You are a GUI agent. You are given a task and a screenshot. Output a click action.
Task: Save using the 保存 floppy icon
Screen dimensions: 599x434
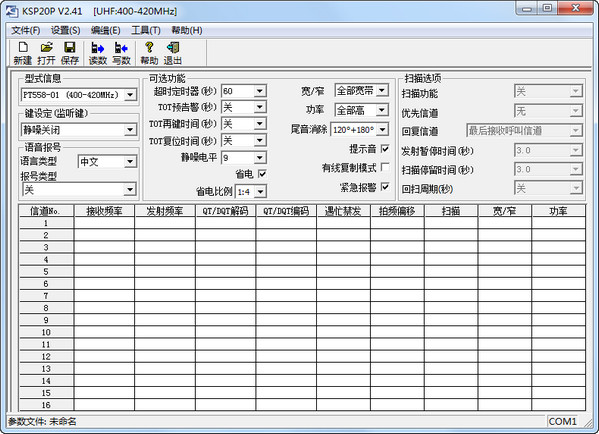point(70,53)
